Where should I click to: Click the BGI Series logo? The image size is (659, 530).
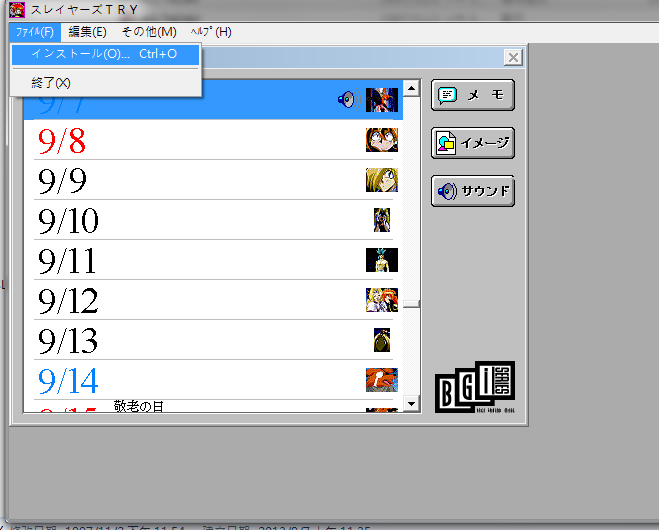[475, 387]
